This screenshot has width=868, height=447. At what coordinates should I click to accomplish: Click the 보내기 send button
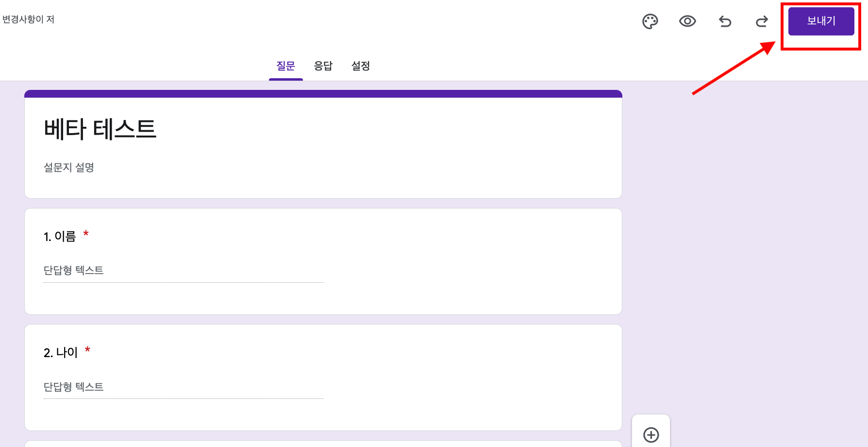tap(821, 21)
